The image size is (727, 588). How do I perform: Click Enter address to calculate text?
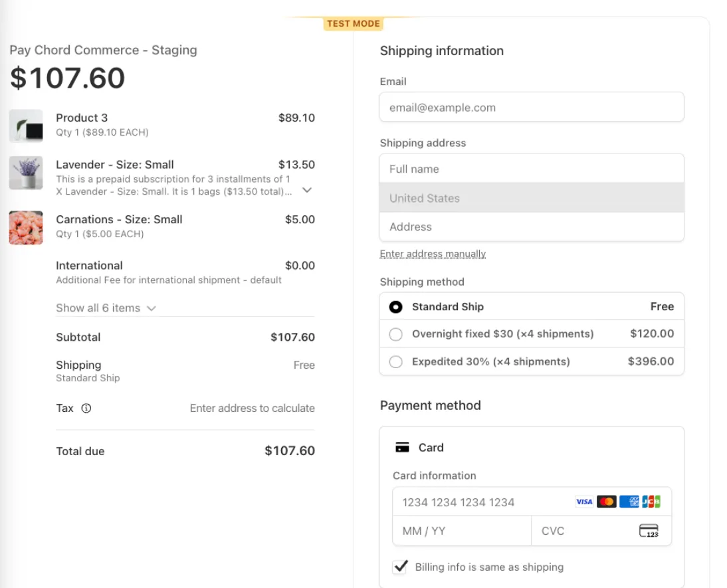click(253, 408)
